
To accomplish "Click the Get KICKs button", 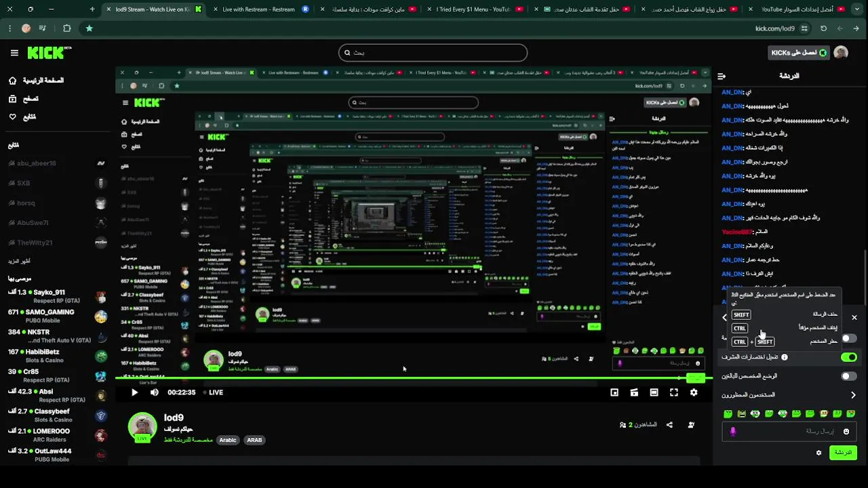I will (799, 53).
